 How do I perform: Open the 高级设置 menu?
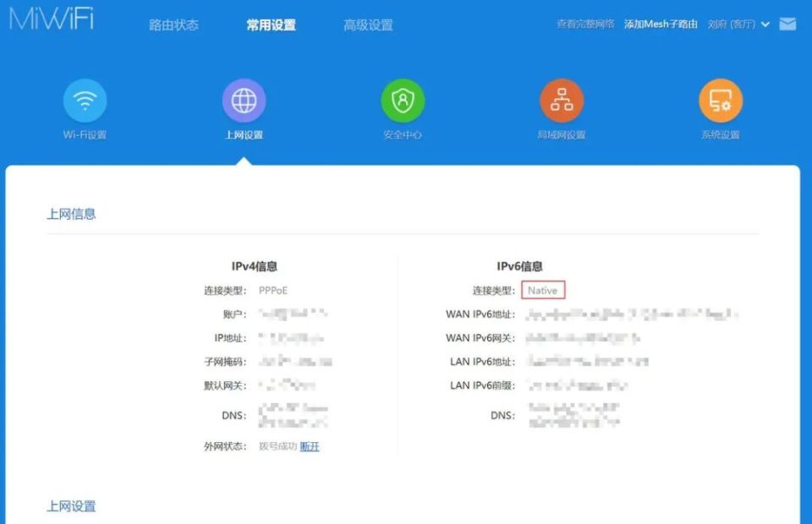tap(367, 25)
